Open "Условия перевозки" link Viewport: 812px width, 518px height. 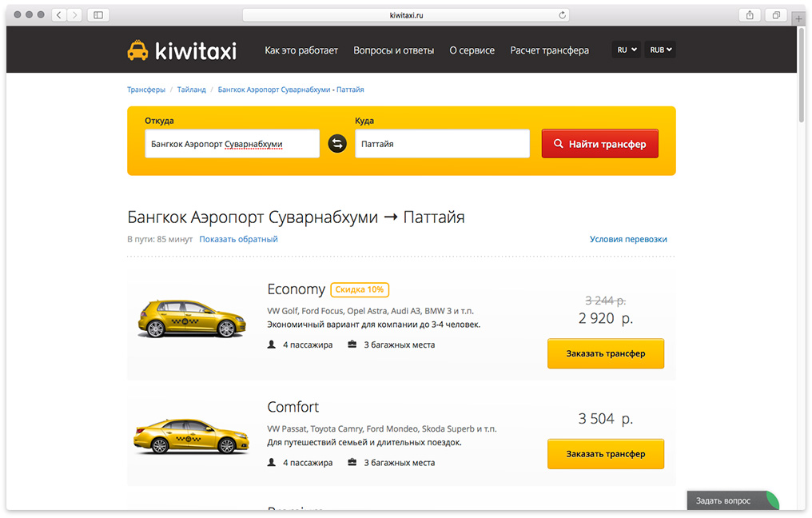coord(627,239)
